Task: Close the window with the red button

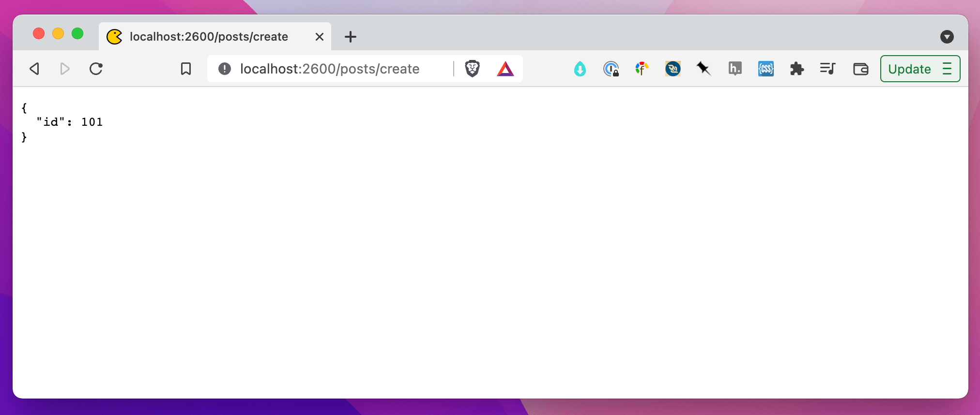Action: pos(39,33)
